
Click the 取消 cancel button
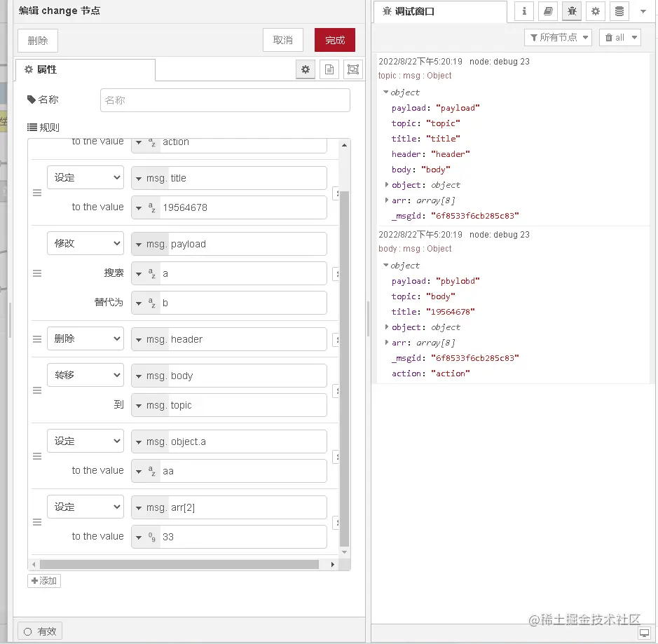(x=283, y=40)
